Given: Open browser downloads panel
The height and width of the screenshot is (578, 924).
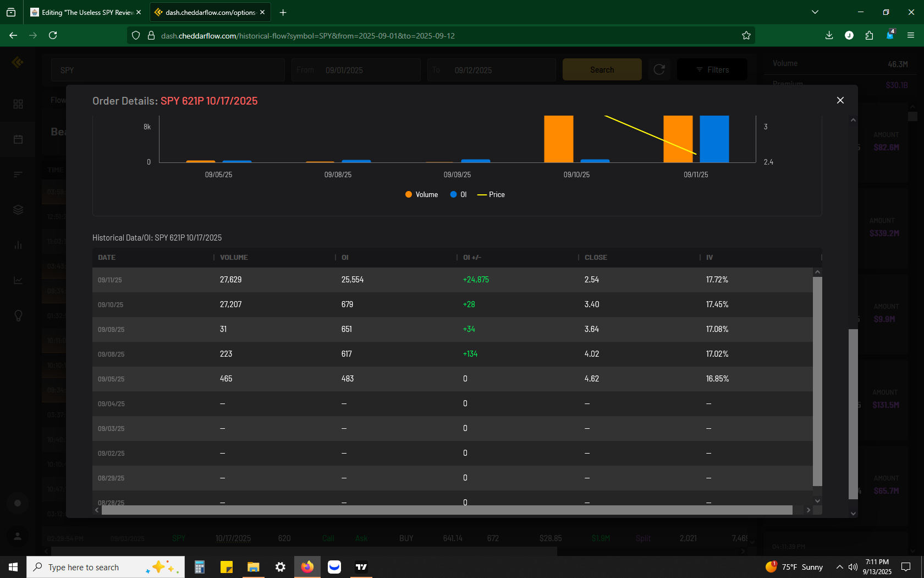Looking at the screenshot, I should (x=829, y=35).
